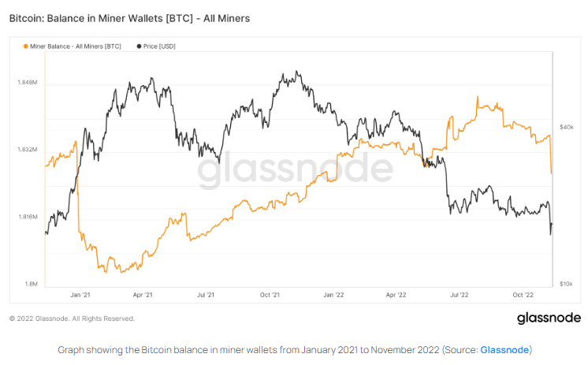Click the Glassnode copyright notice text
This screenshot has width=588, height=365.
click(x=72, y=318)
